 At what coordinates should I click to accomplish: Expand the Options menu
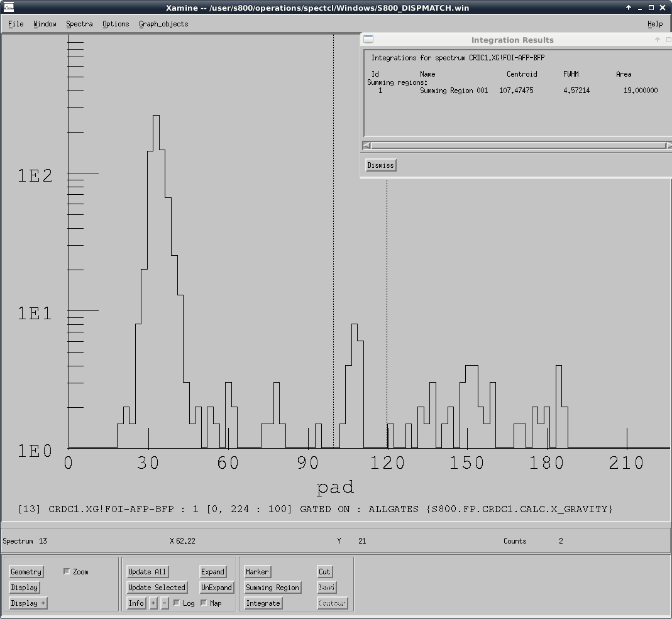coord(116,24)
